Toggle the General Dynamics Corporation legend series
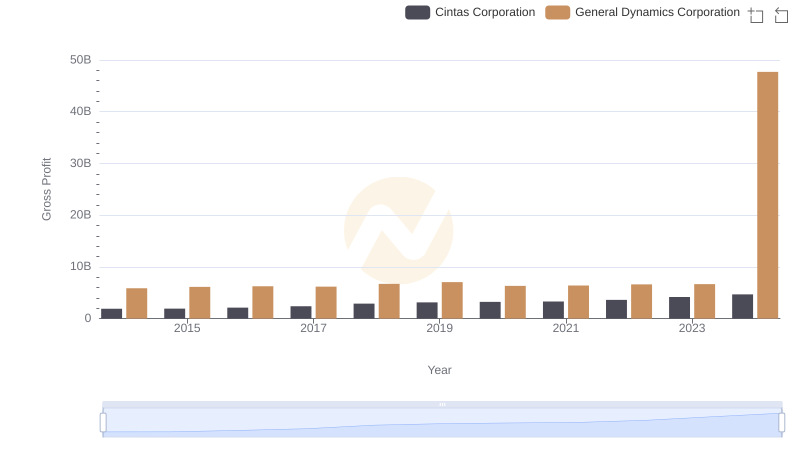 (642, 12)
